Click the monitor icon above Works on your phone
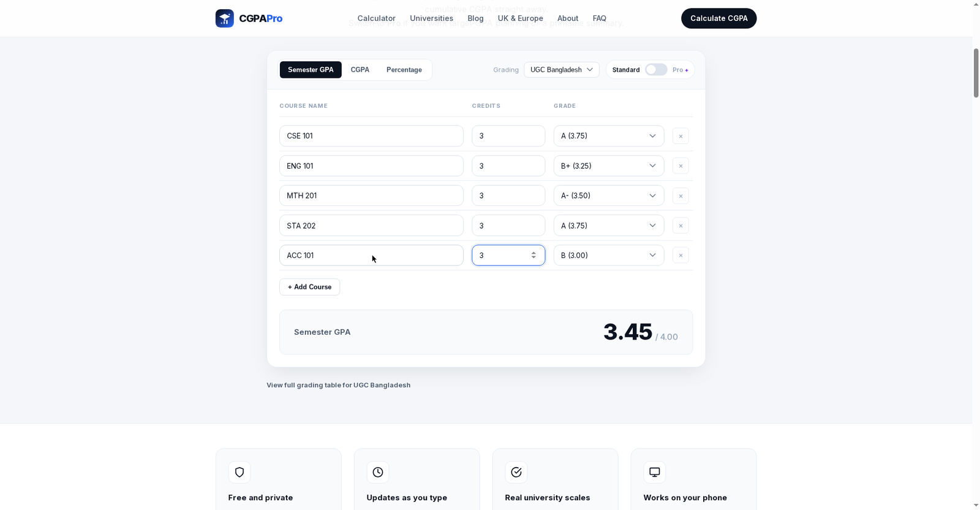The image size is (980, 510). pos(655,472)
